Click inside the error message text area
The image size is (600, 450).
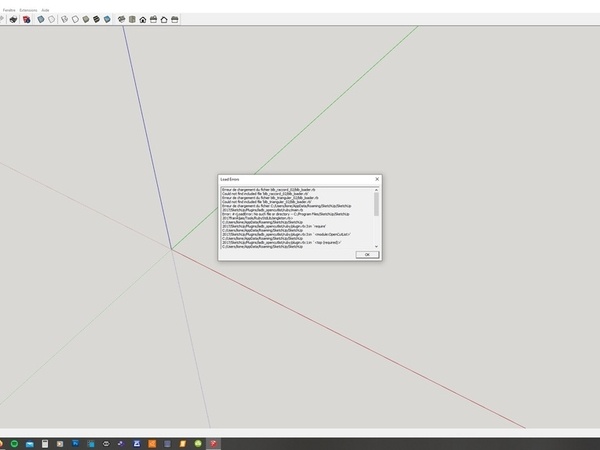295,217
